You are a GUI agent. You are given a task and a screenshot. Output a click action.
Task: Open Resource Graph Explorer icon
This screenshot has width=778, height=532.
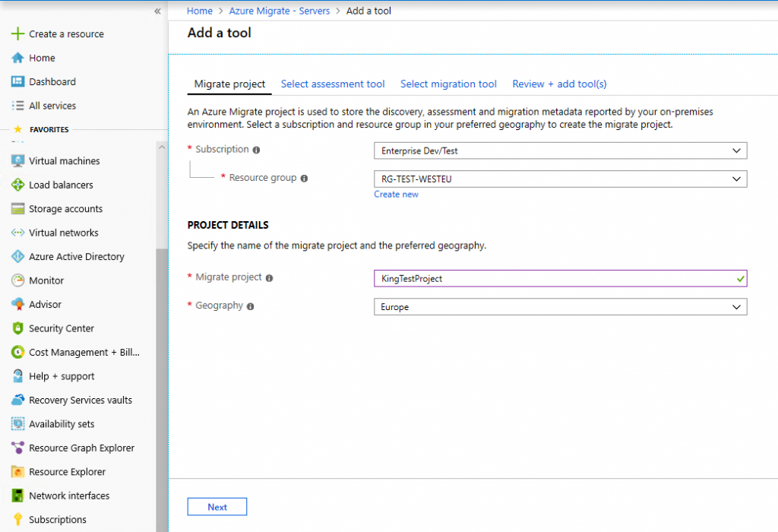coord(17,448)
